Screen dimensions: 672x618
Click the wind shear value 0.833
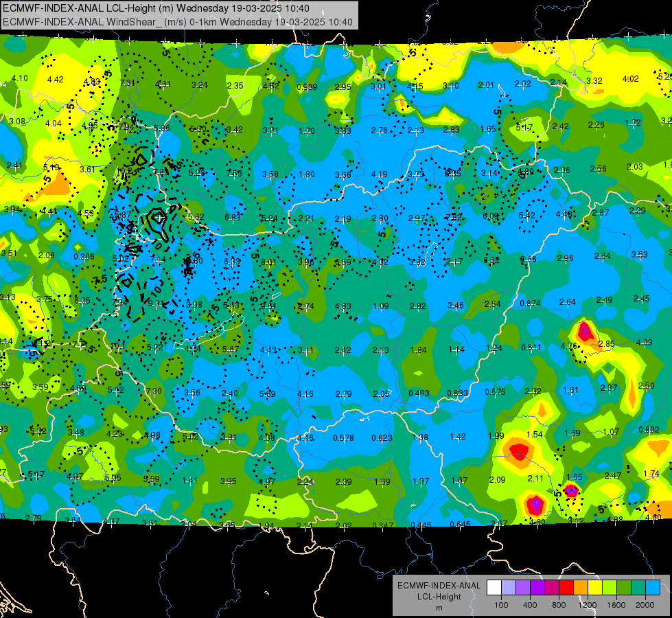pyautogui.click(x=457, y=393)
